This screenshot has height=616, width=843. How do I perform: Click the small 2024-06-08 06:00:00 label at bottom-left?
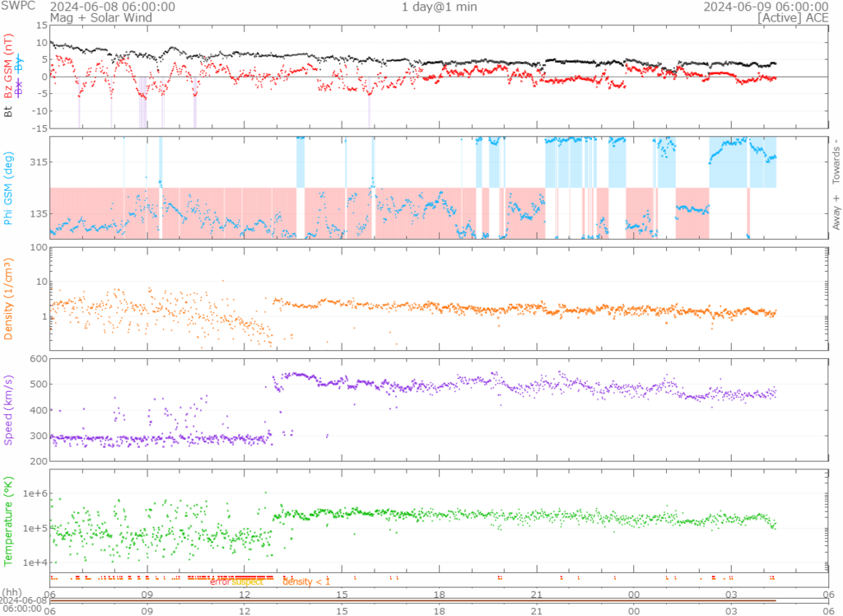click(x=22, y=604)
